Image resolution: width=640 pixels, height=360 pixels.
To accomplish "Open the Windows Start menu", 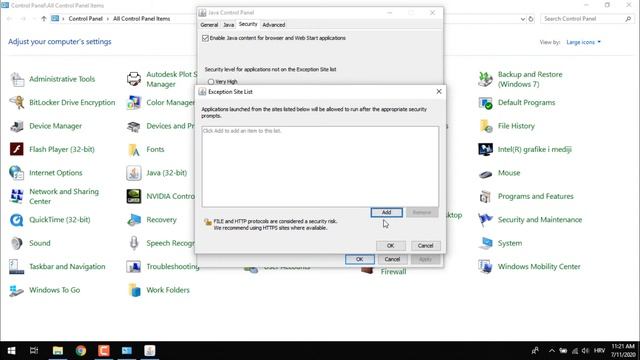I will (x=11, y=351).
